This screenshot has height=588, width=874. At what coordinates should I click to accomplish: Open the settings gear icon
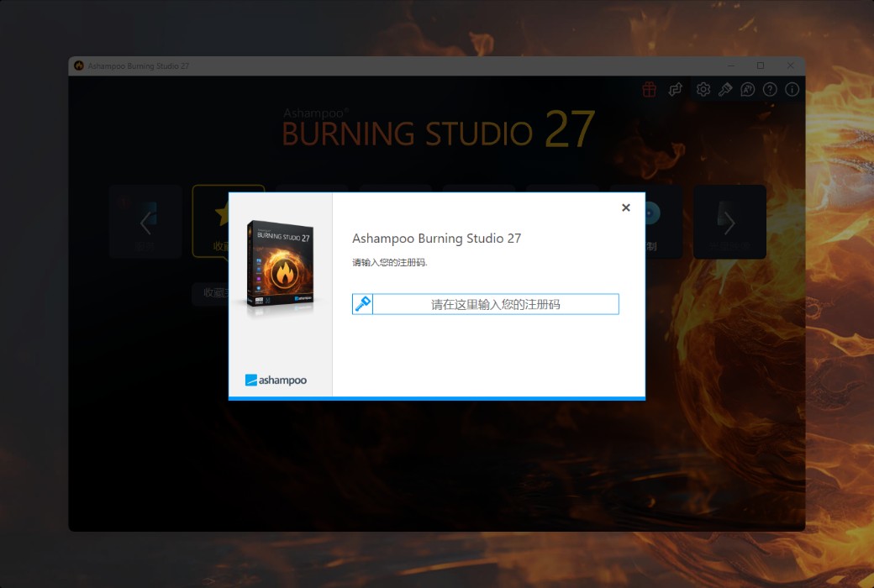[703, 89]
